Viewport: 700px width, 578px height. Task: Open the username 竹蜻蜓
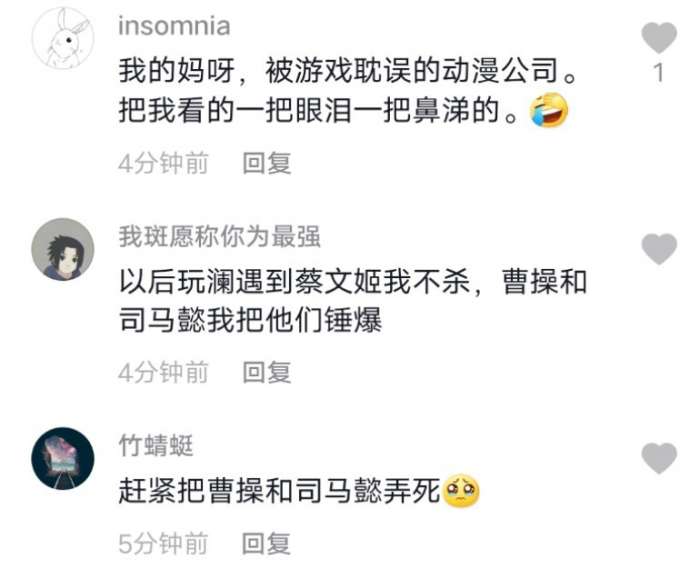click(156, 445)
